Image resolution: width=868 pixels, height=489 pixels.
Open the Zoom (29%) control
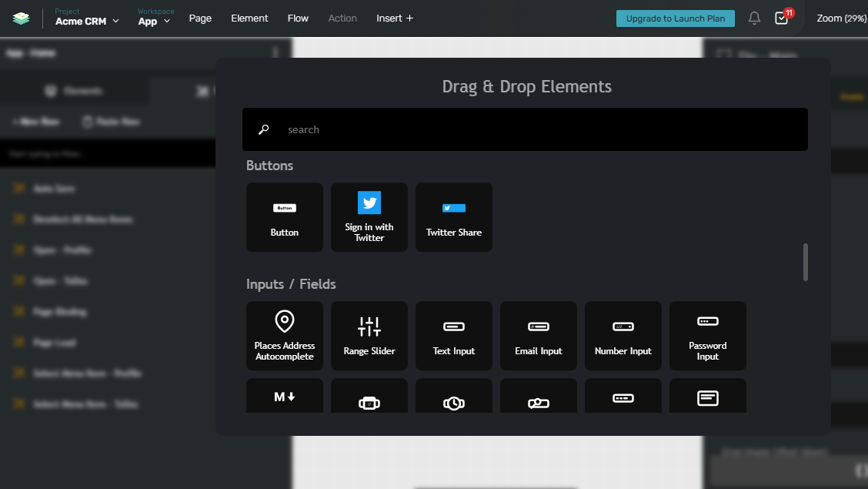coord(841,18)
